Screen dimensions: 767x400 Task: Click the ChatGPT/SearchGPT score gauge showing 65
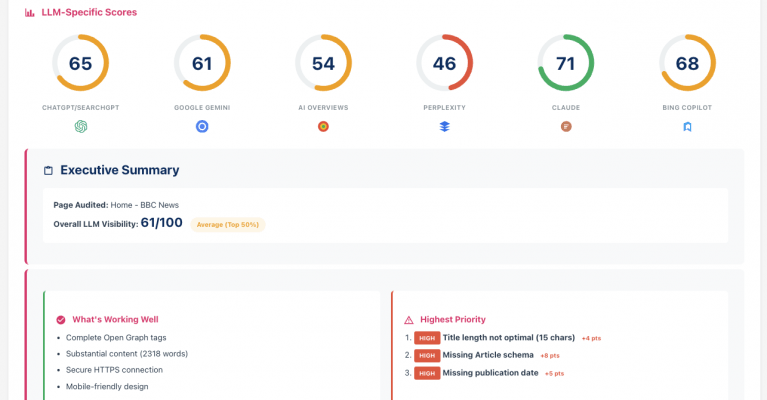point(81,63)
